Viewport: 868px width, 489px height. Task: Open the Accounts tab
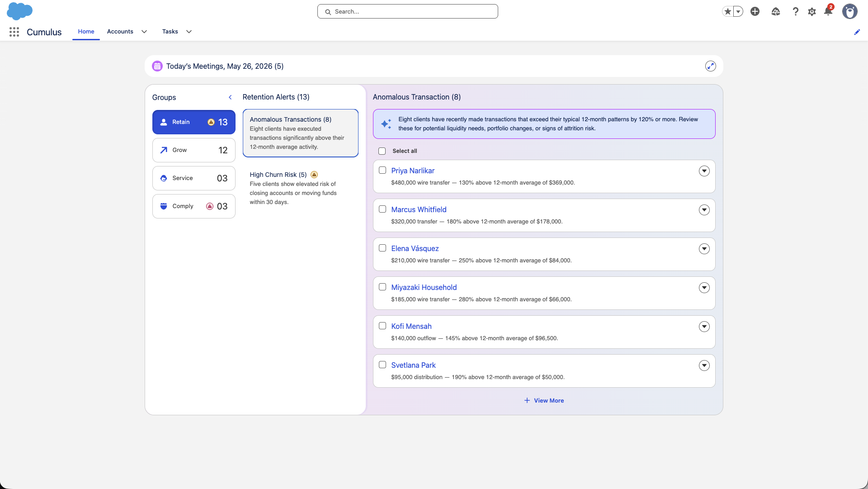[120, 32]
